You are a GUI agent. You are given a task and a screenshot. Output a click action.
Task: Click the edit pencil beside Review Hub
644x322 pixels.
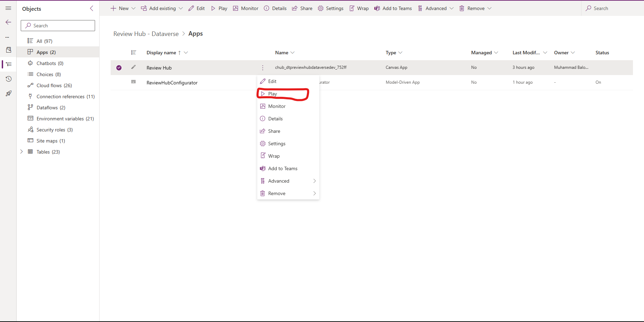134,67
